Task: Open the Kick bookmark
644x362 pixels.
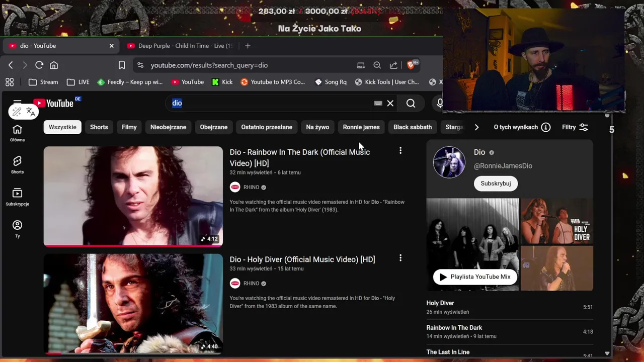Action: point(222,82)
